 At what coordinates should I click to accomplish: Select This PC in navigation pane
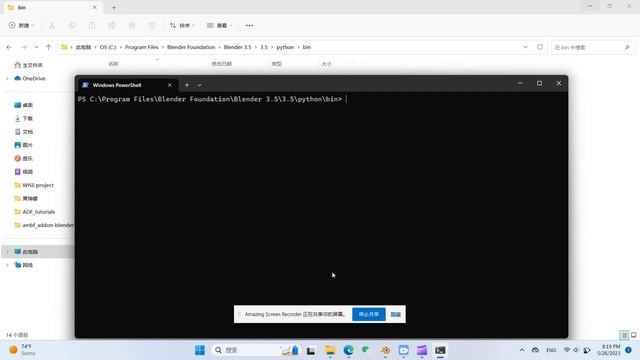[x=26, y=252]
